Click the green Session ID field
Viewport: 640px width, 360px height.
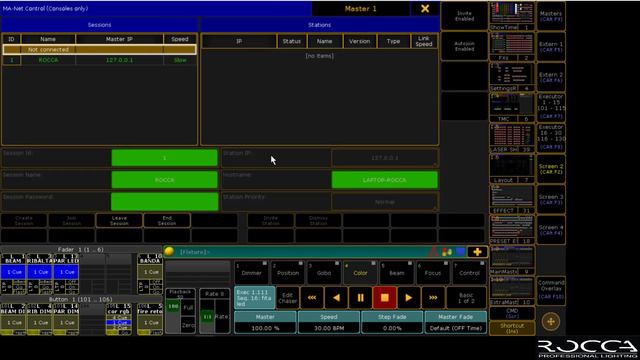click(164, 158)
